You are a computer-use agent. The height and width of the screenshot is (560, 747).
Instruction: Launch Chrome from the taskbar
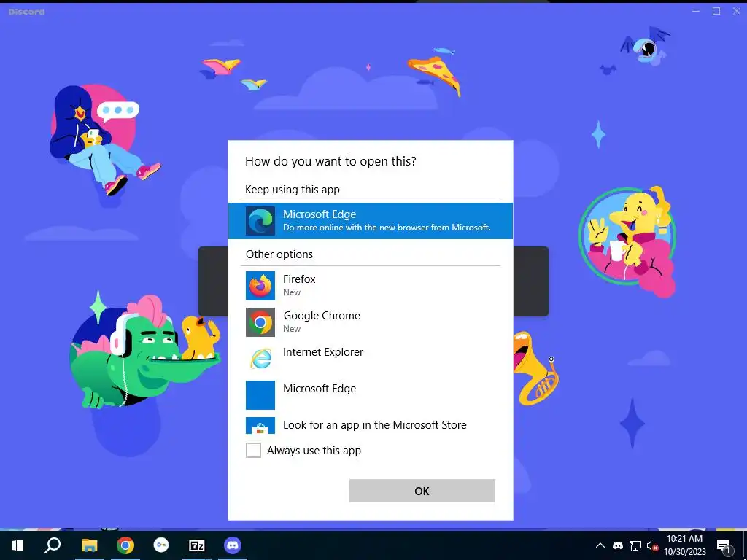pos(125,545)
